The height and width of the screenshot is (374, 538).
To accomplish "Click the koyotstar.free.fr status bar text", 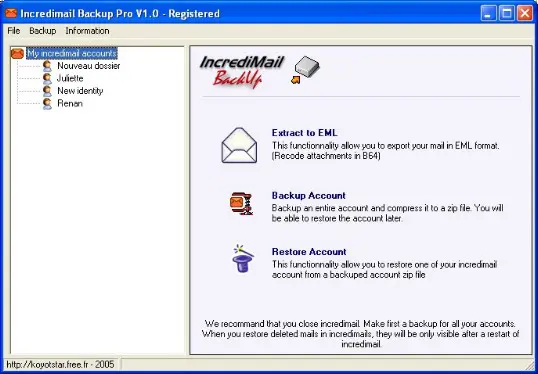I will [60, 364].
